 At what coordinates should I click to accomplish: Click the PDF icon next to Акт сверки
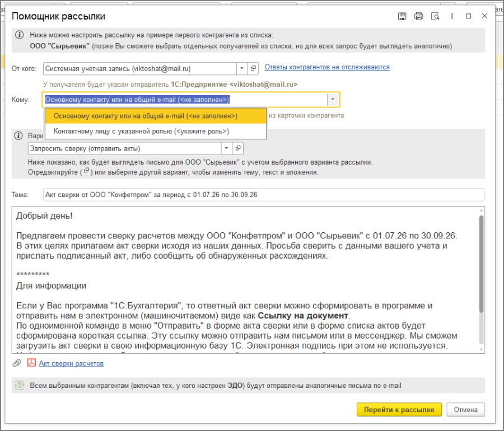tap(31, 363)
